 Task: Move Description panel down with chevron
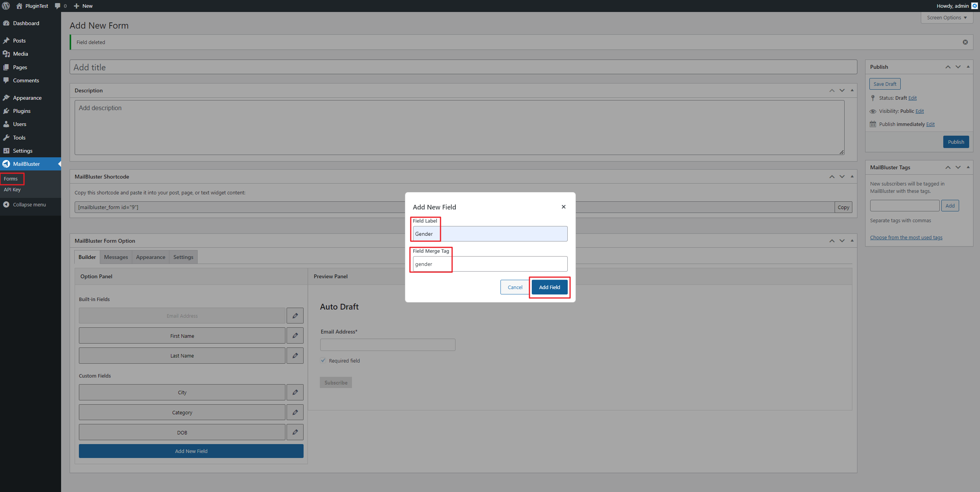tap(842, 90)
